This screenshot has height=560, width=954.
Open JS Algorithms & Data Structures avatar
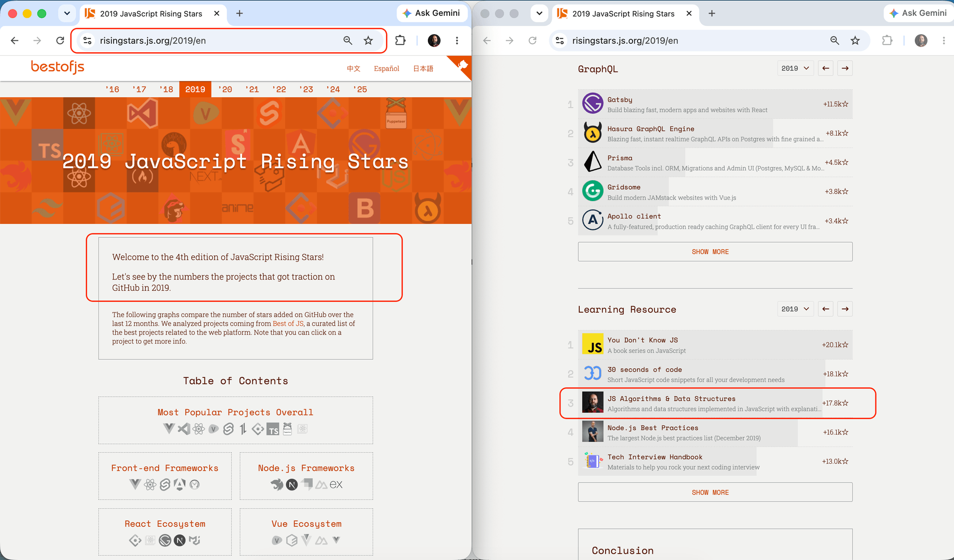tap(593, 403)
